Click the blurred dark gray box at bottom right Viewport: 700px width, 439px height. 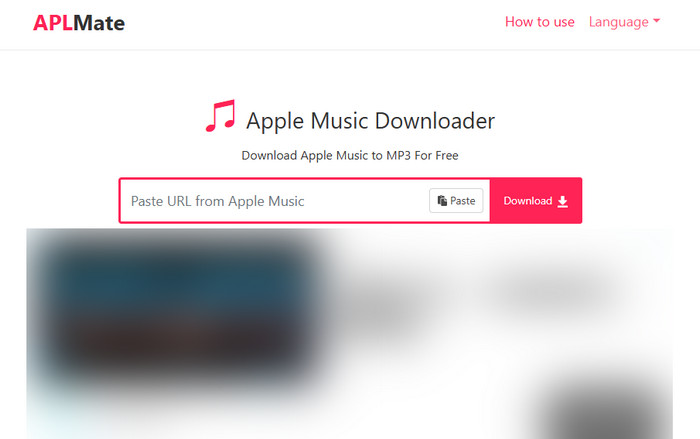[x=607, y=409]
